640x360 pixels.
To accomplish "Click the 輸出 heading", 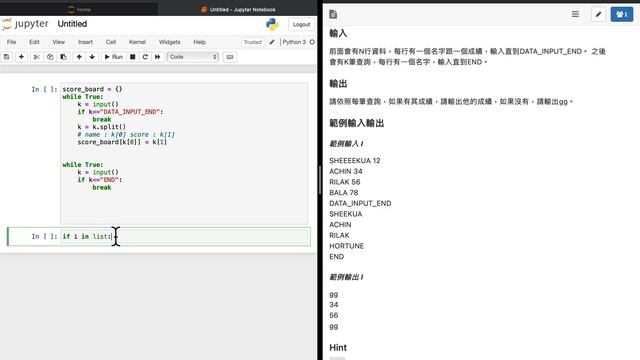I will click(x=338, y=84).
